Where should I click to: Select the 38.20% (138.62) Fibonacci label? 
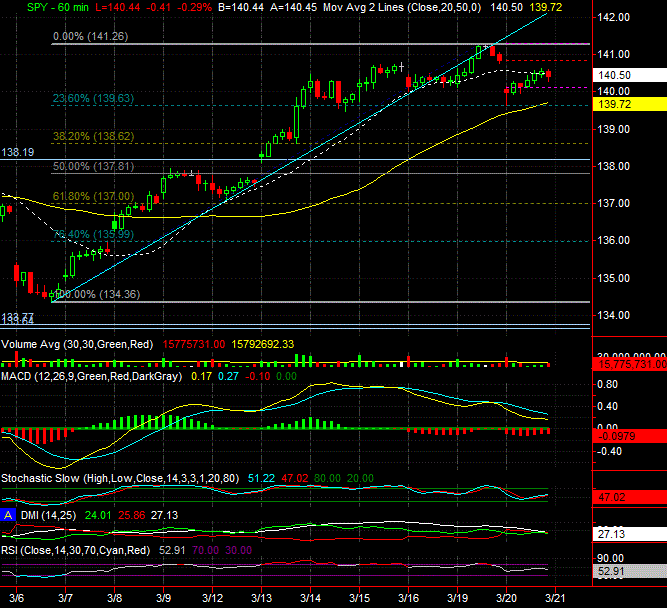(x=93, y=136)
